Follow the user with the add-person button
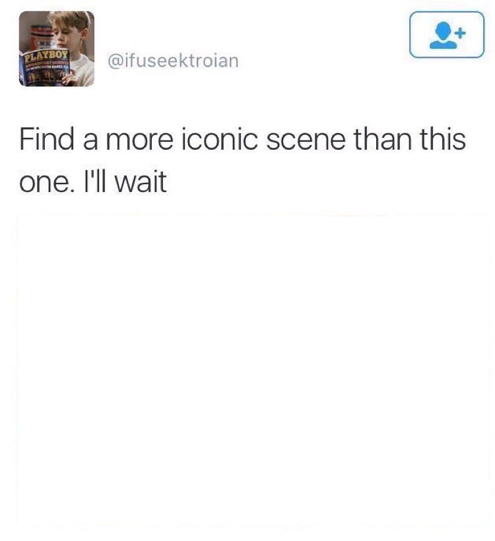495x541 pixels. [x=447, y=35]
